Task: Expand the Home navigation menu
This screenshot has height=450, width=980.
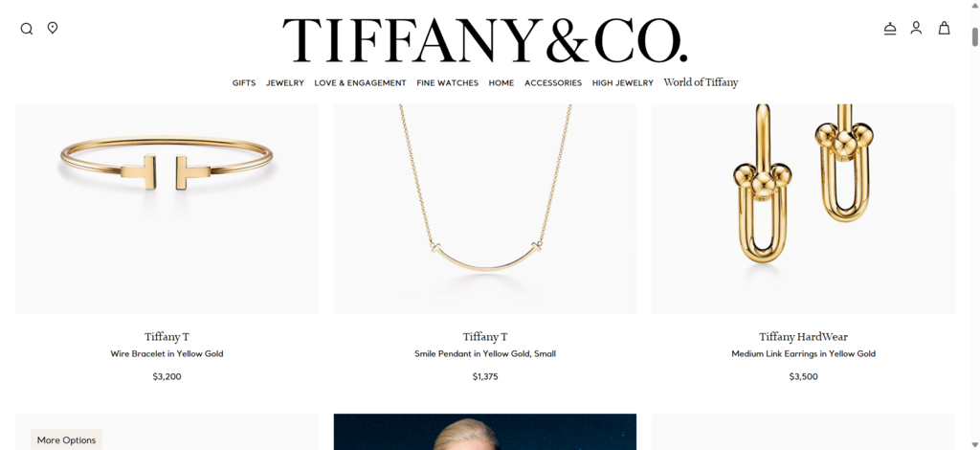Action: click(x=501, y=82)
